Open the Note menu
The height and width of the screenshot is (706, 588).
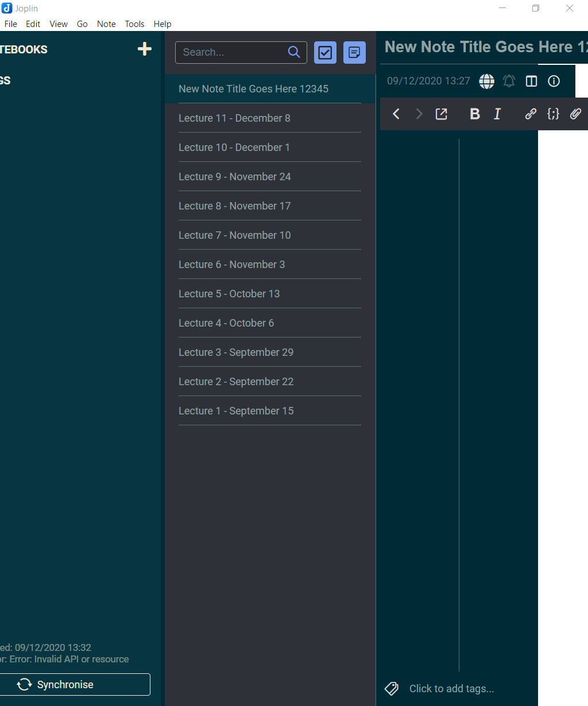tap(106, 24)
